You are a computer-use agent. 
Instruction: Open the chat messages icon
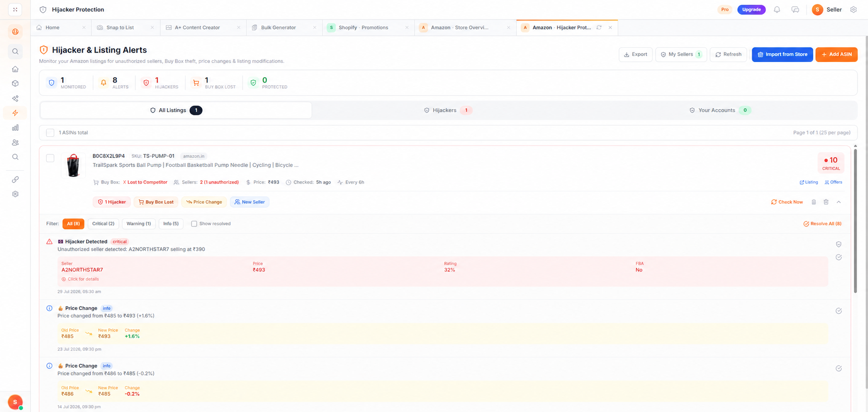pos(795,10)
